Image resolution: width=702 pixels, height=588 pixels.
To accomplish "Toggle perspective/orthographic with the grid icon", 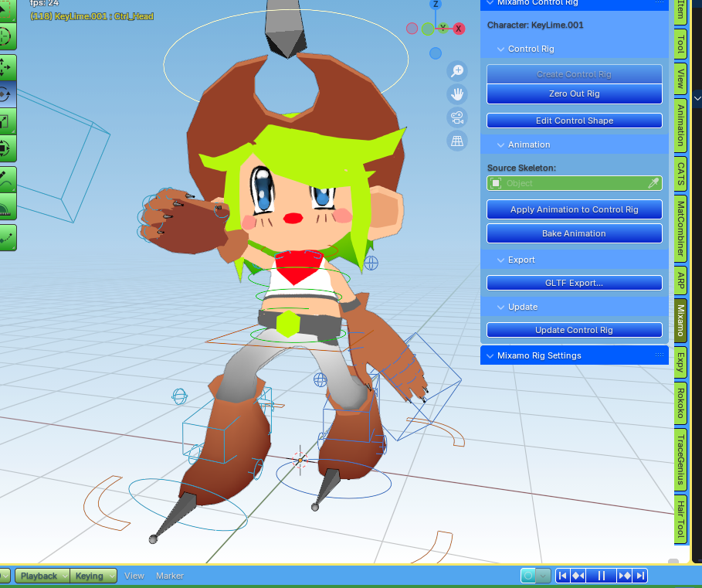I will coord(458,141).
